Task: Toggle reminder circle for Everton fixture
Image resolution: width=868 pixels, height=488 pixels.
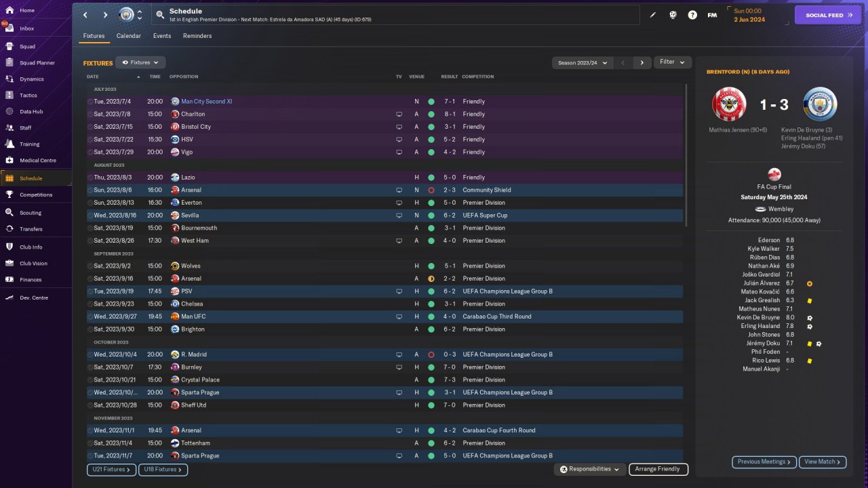Action: (90, 203)
